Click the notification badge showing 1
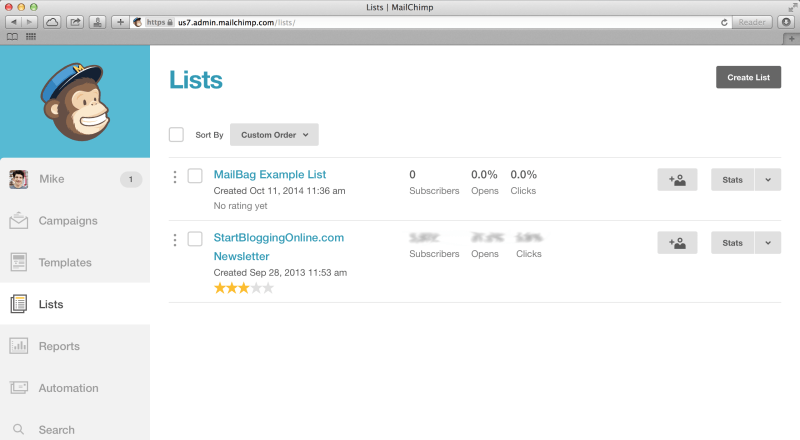Viewport: 800px width, 440px height. 131,179
